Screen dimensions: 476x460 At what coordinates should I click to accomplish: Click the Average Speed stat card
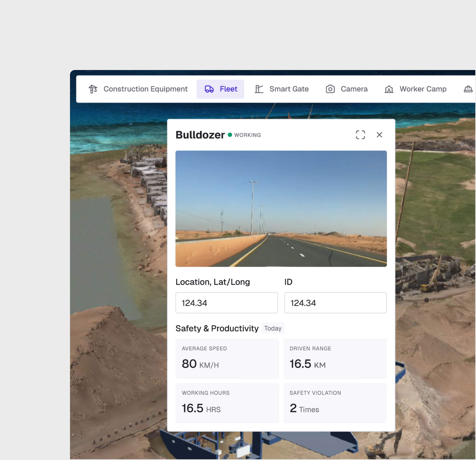pos(227,359)
